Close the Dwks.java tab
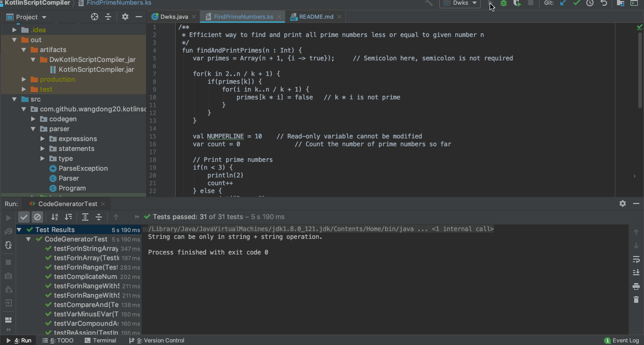The image size is (644, 345). pyautogui.click(x=194, y=17)
